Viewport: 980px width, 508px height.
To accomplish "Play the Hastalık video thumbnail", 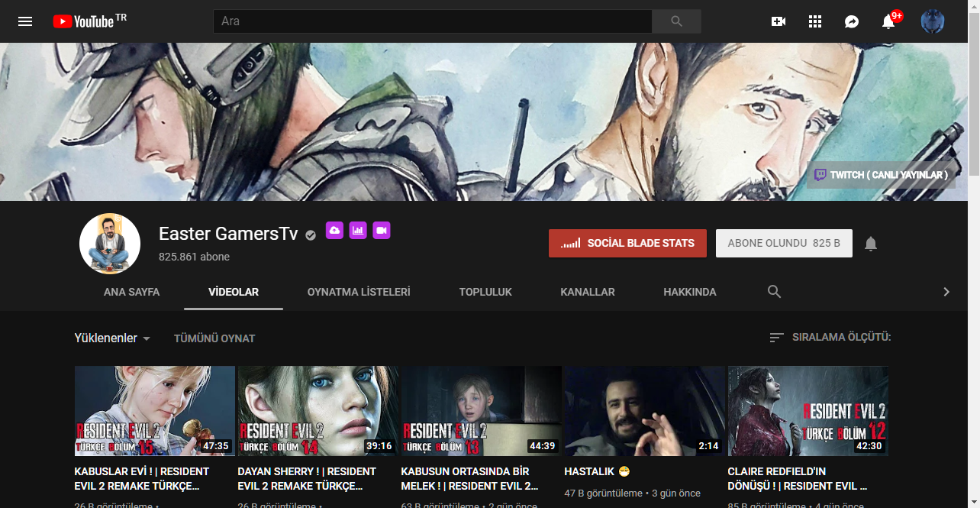I will pos(644,411).
